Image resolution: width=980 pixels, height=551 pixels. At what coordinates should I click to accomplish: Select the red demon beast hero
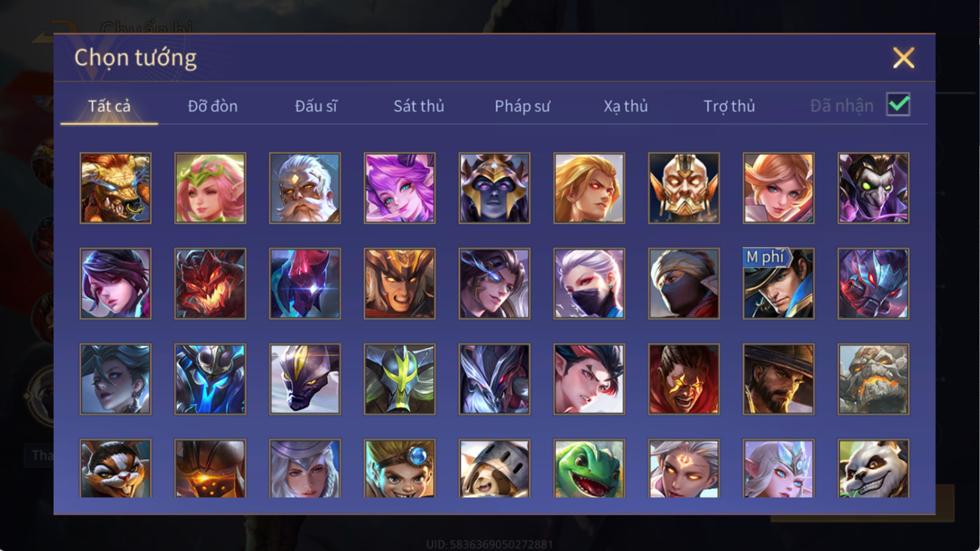coord(210,283)
